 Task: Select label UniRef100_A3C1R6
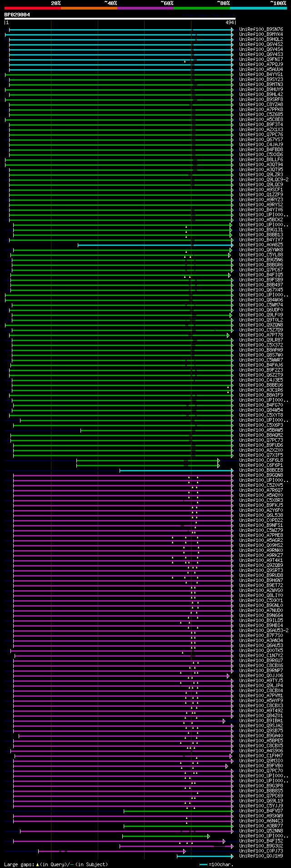point(261,390)
